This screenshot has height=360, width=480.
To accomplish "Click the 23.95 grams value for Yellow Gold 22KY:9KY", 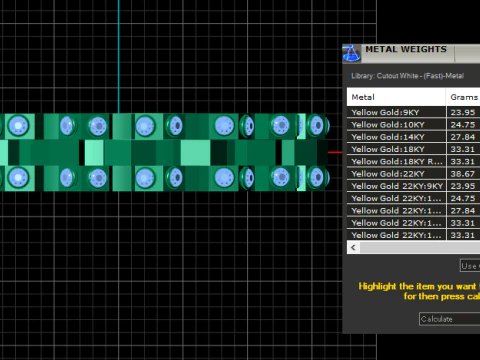I will pyautogui.click(x=463, y=186).
